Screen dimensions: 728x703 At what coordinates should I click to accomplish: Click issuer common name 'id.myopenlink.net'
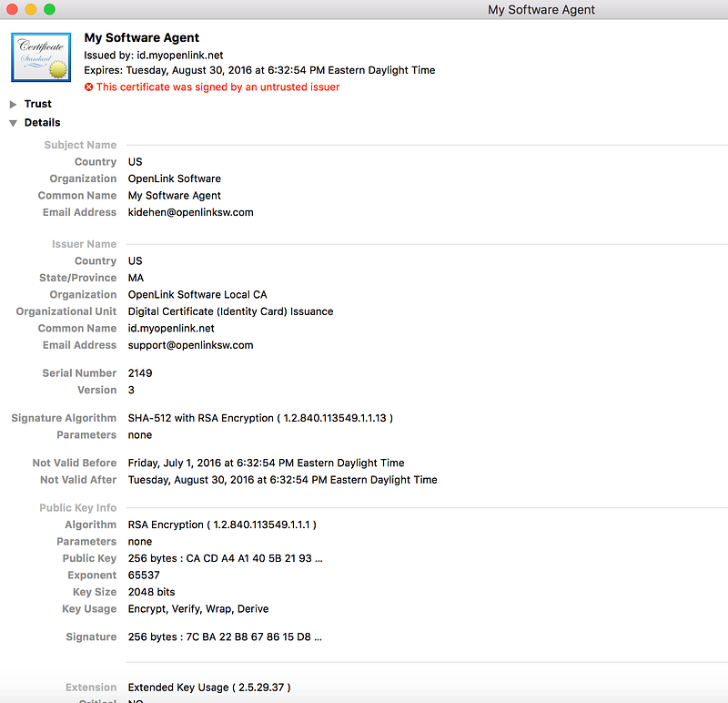[x=171, y=329]
